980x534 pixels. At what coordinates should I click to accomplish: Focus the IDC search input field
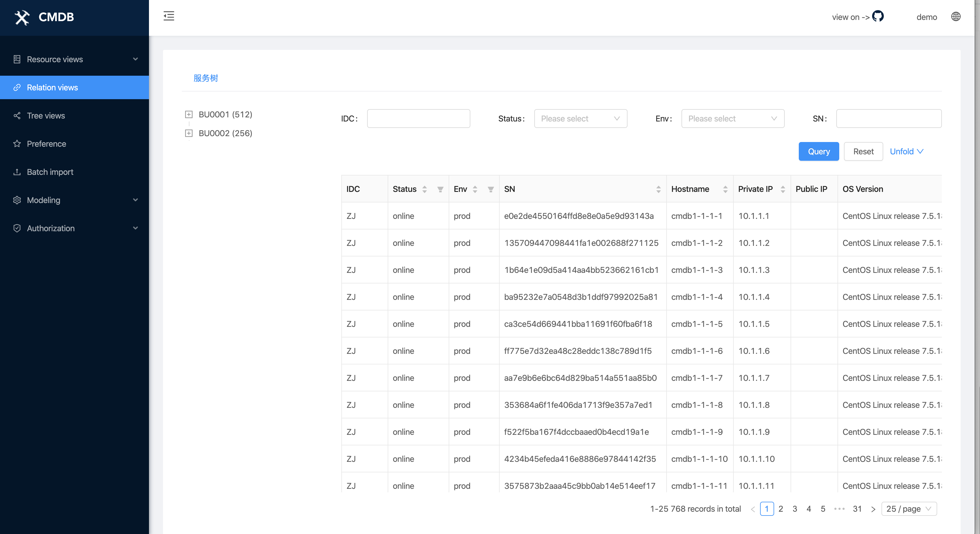point(418,119)
